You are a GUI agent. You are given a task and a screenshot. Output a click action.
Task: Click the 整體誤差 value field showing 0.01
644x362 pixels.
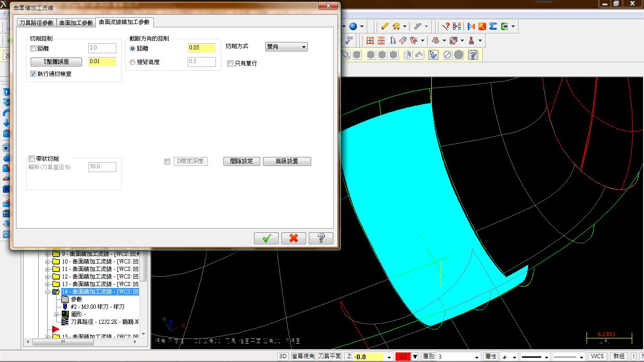[x=102, y=62]
